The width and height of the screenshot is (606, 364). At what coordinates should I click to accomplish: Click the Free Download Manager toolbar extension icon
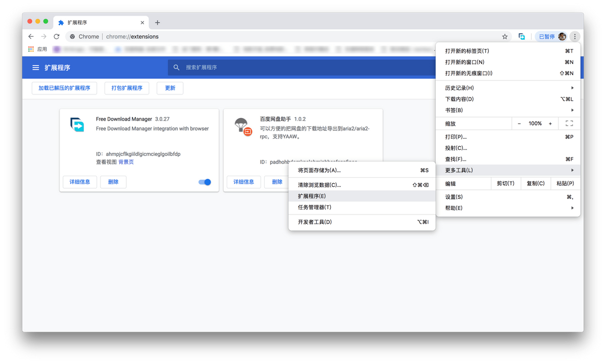tap(522, 36)
